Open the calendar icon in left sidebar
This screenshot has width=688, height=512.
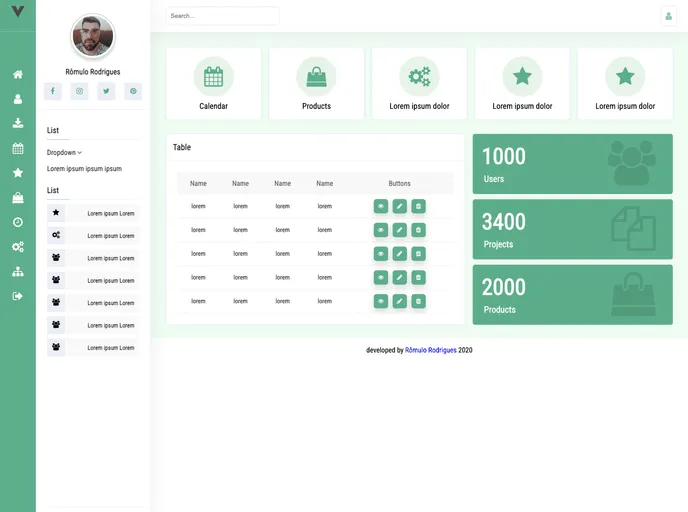click(x=18, y=149)
